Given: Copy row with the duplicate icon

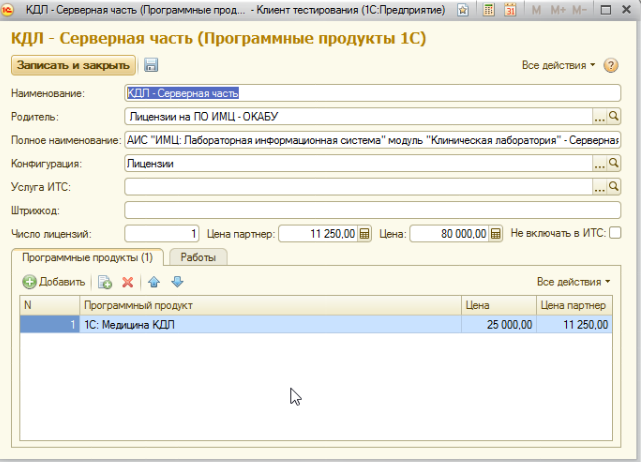Looking at the screenshot, I should (105, 282).
